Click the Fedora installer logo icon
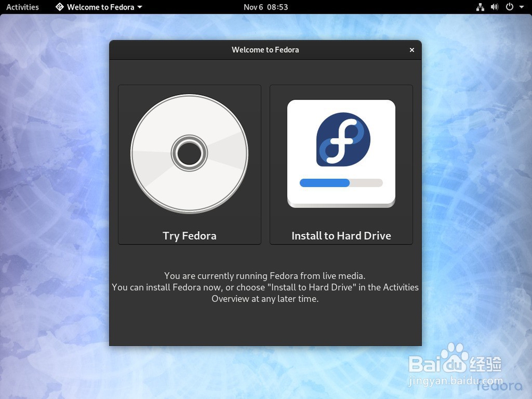This screenshot has width=532, height=399. (343, 139)
